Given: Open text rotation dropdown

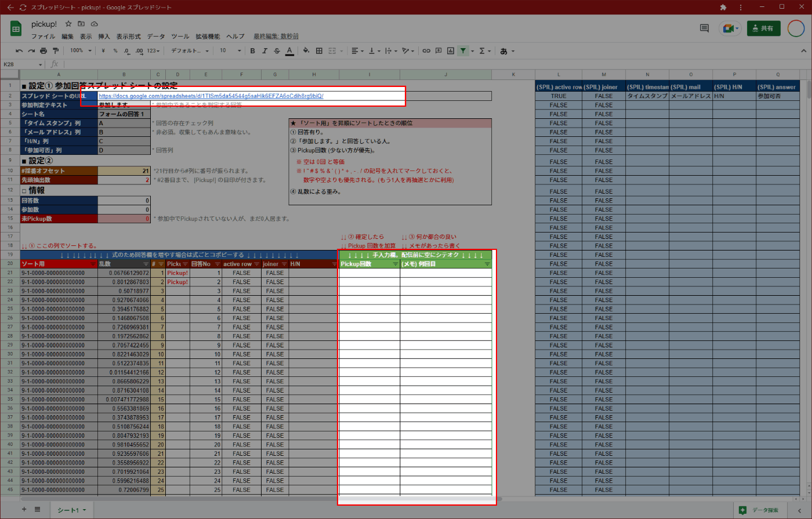Looking at the screenshot, I should click(x=408, y=51).
